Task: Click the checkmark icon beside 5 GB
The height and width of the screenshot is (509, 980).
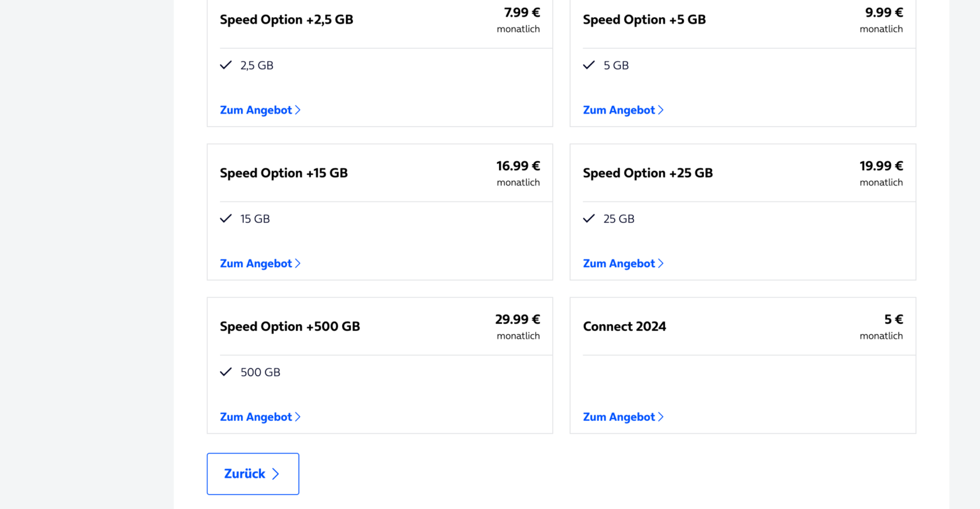Action: [589, 64]
